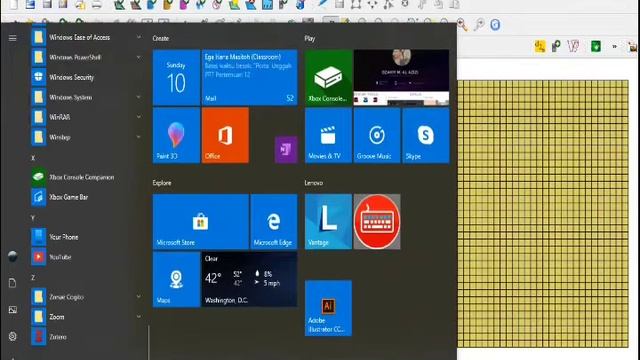Image resolution: width=640 pixels, height=360 pixels.
Task: Click the zoom-in magnifier toolbar icon
Action: (462, 24)
